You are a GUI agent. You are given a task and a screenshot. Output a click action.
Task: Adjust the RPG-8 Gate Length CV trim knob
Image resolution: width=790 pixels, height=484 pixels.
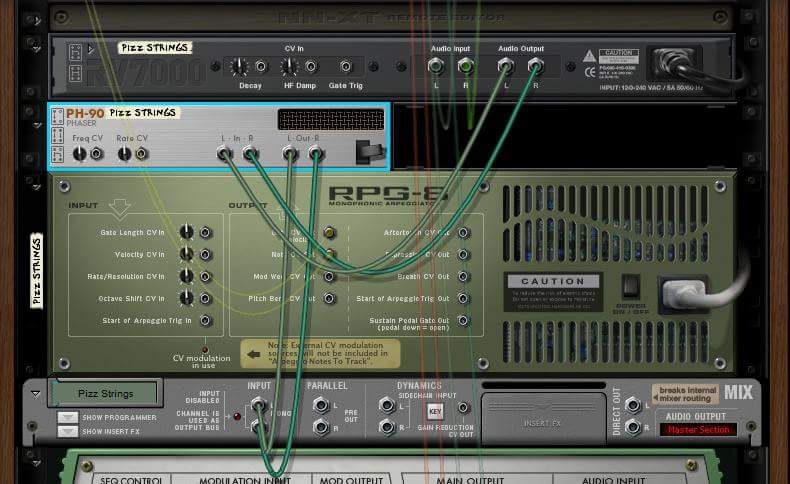click(186, 232)
